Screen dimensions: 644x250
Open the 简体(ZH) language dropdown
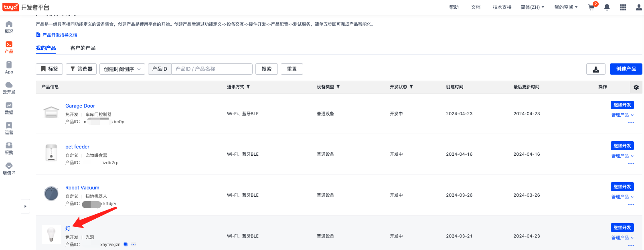coord(532,7)
